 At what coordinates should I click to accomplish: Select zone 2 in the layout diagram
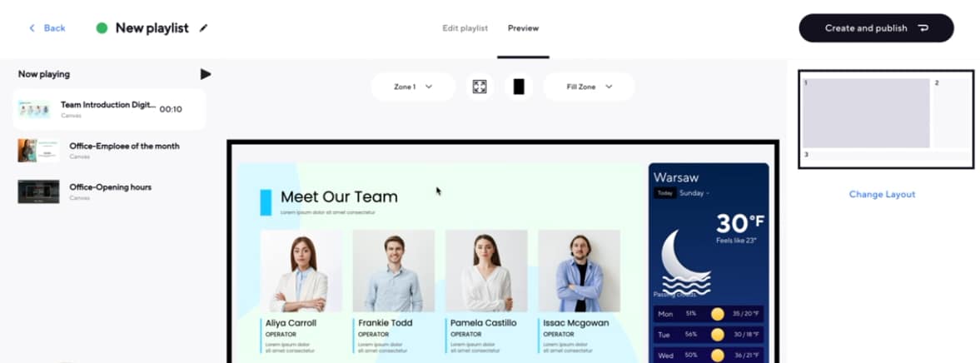951,113
